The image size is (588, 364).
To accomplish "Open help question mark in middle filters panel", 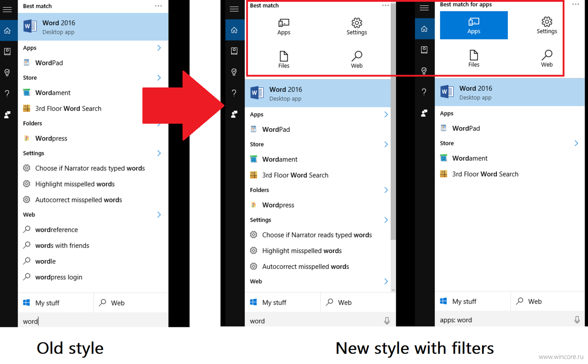I will 234,93.
